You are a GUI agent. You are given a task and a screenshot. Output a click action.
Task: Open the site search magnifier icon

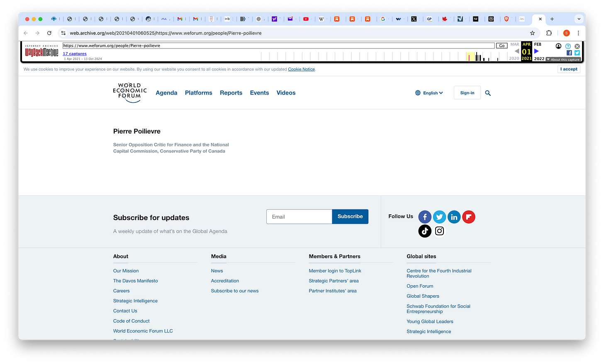(x=488, y=93)
